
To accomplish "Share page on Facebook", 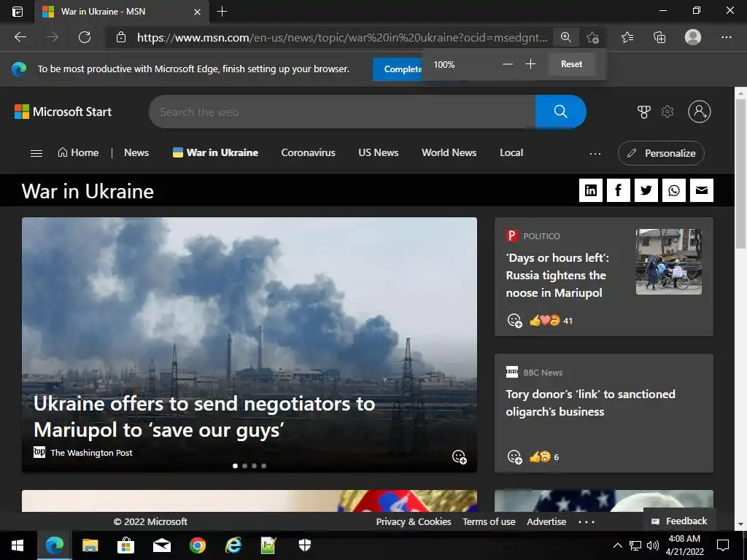I will point(619,190).
